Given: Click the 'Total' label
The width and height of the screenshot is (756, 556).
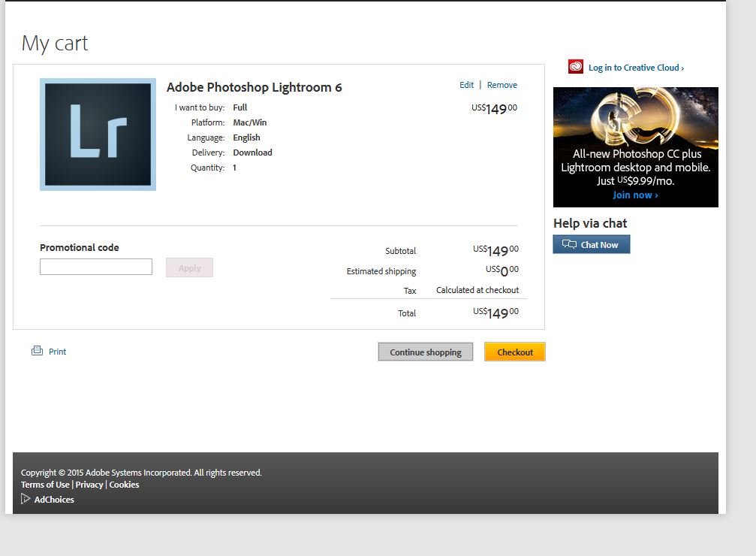Looking at the screenshot, I should [x=407, y=313].
